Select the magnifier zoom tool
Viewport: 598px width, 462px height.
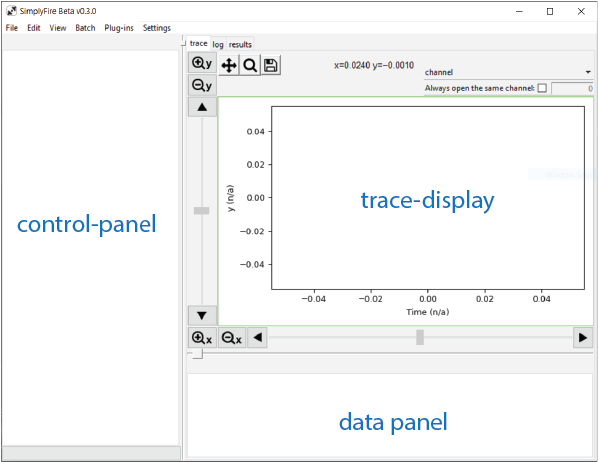pyautogui.click(x=250, y=65)
